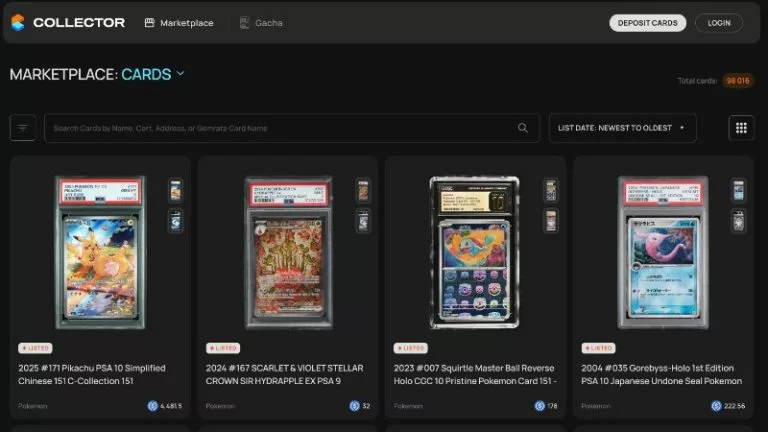The width and height of the screenshot is (768, 432).
Task: Click the Deposit Cards button
Action: (648, 23)
